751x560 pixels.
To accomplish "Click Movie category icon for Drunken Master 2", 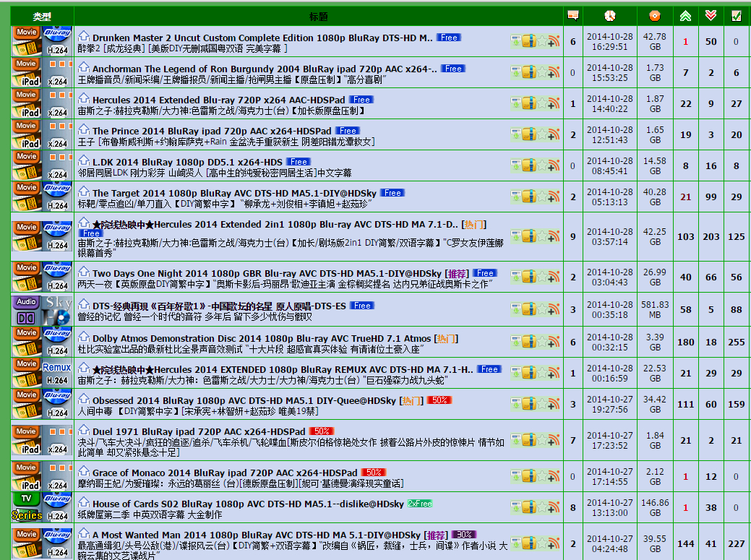I will (x=26, y=41).
